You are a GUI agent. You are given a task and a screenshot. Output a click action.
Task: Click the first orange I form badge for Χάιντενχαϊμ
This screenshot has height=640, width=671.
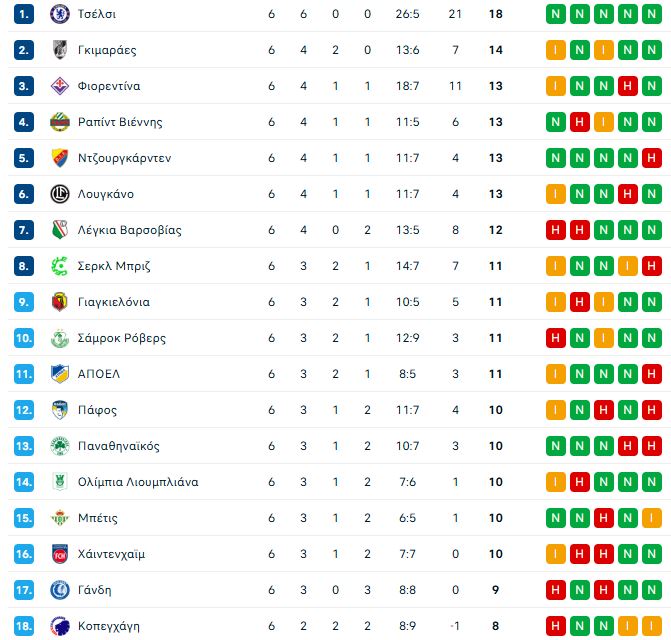coord(555,554)
